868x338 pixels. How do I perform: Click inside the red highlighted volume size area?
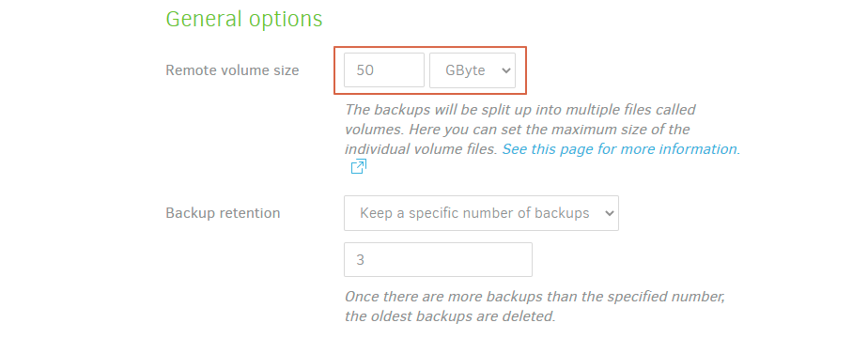(x=429, y=70)
